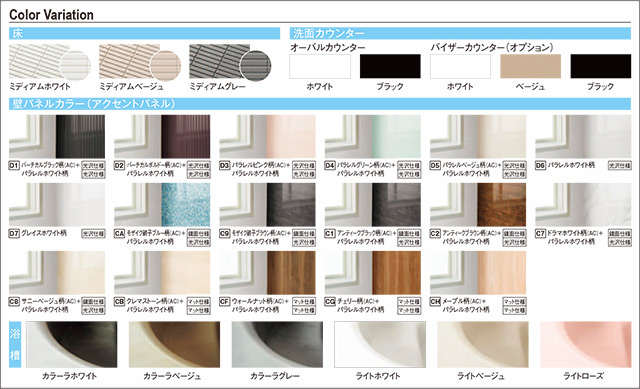Choose the C7 drama white wall panel
The width and height of the screenshot is (640, 389).
coord(583,205)
